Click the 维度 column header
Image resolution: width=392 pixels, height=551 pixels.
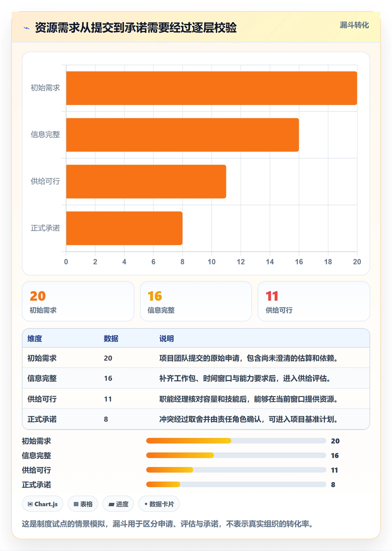35,338
